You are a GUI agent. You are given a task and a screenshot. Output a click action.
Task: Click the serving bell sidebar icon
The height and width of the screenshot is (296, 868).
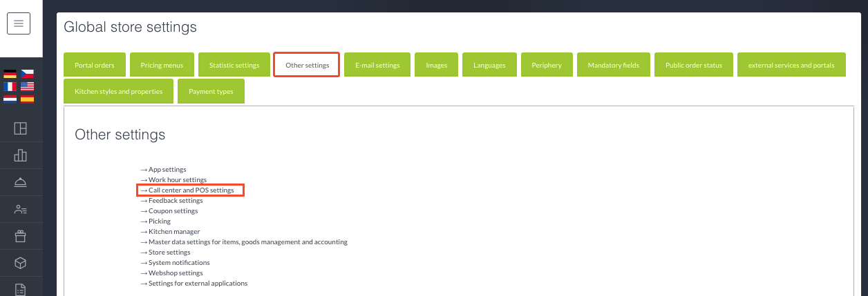21,182
